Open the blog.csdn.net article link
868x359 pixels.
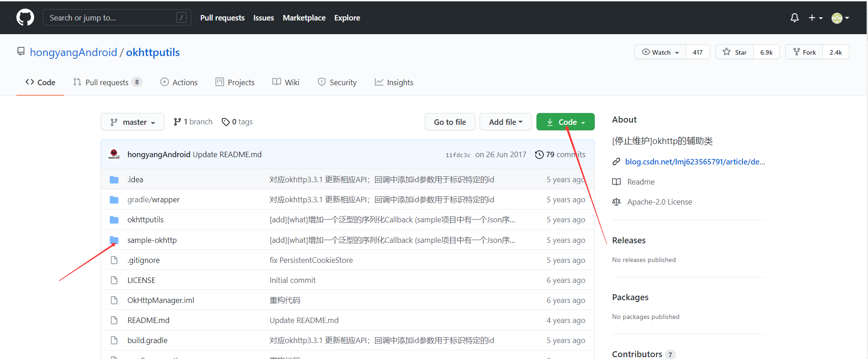pos(695,162)
